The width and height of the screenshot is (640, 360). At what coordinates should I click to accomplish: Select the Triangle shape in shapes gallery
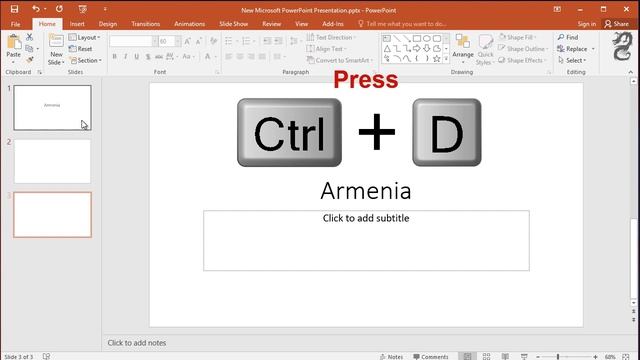click(x=387, y=49)
